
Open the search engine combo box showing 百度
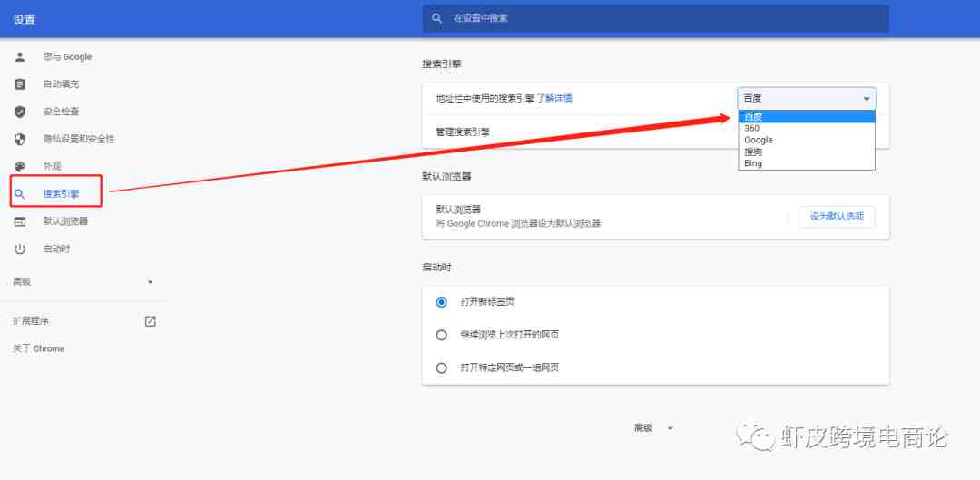pos(807,99)
